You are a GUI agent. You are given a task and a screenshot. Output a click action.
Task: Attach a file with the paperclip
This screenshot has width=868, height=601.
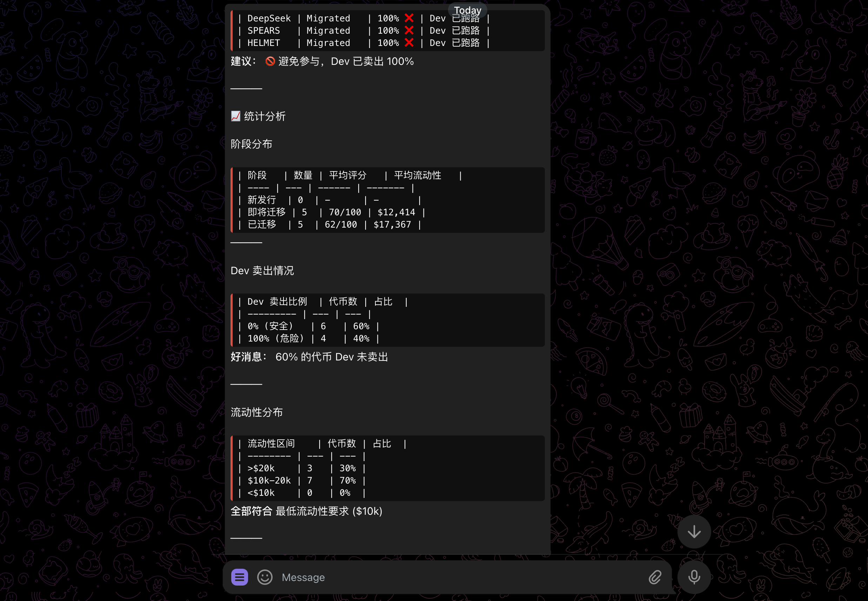click(x=655, y=577)
